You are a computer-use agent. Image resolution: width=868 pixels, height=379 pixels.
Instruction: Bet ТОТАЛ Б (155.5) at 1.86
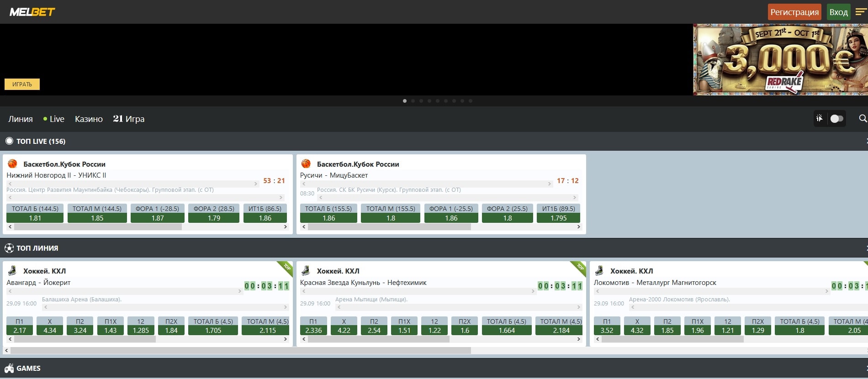(328, 213)
